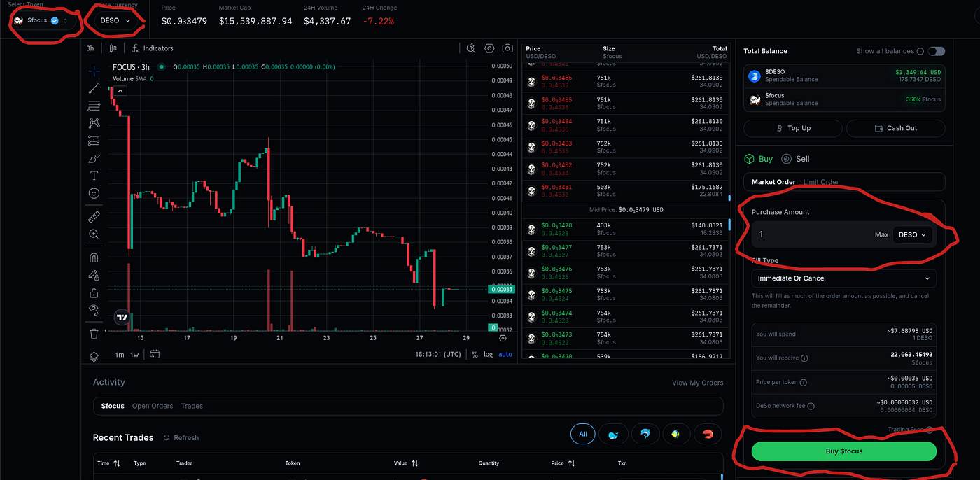
Task: Select the patterns drawing tool
Action: point(94,123)
